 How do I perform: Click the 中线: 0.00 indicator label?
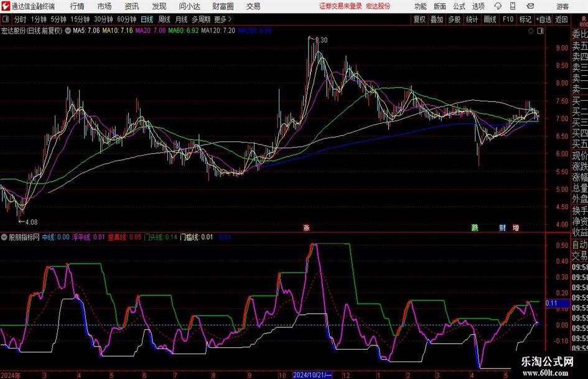pyautogui.click(x=56, y=237)
